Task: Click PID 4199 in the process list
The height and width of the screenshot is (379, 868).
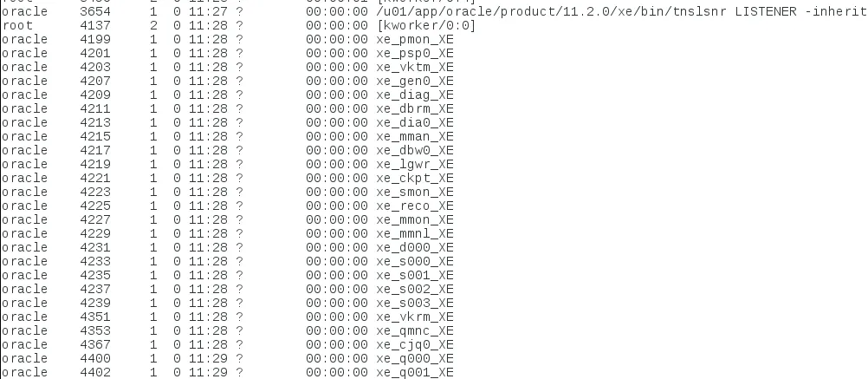Action: 94,39
